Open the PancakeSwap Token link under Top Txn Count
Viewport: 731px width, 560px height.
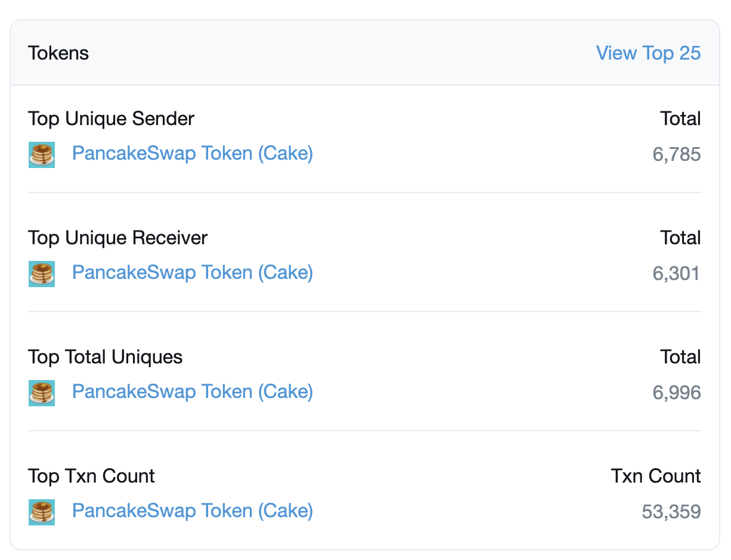coord(192,511)
